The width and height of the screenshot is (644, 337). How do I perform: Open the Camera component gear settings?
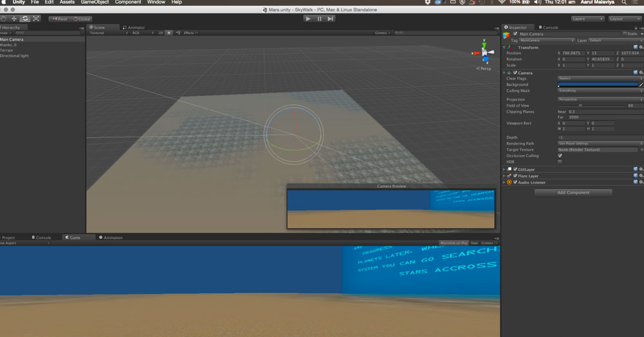(641, 73)
